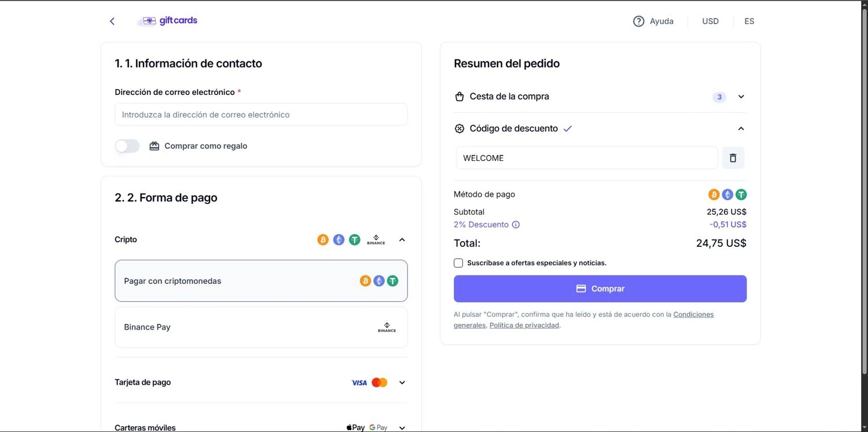Click the Visa logo in Tarjeta de pago
Viewport: 868px width, 432px height.
[x=359, y=382]
